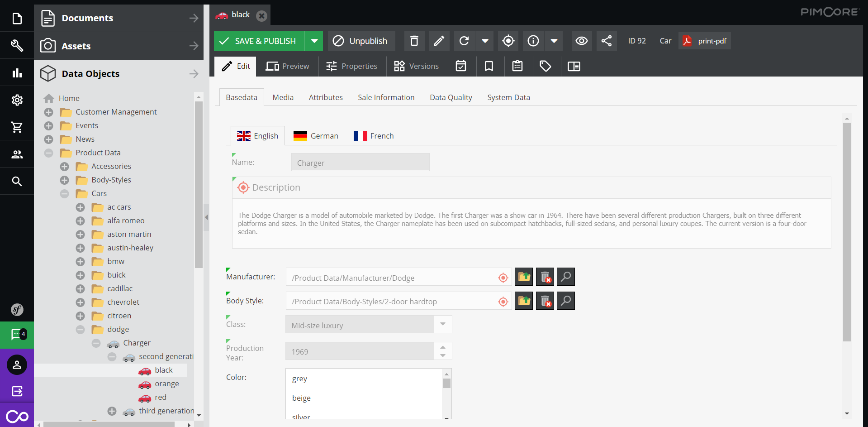Open notifications icon with badge 4

pos(17,335)
